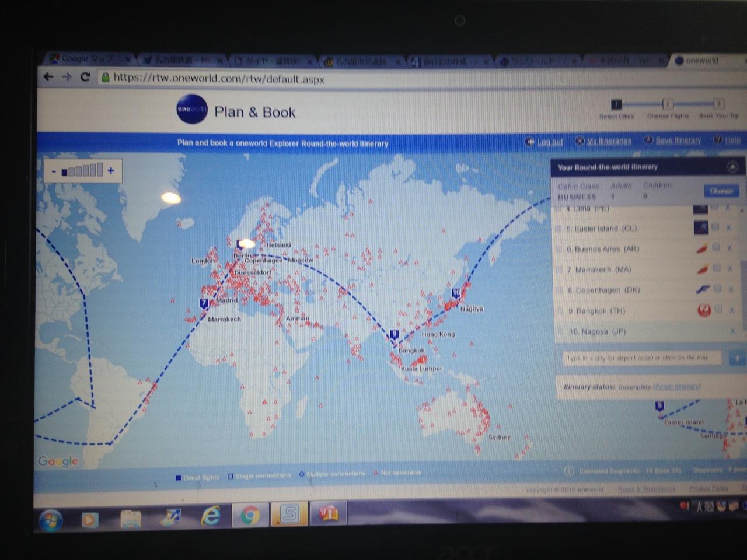The width and height of the screenshot is (747, 560).
Task: Remove Easter Island from the itinerary
Action: click(x=728, y=228)
